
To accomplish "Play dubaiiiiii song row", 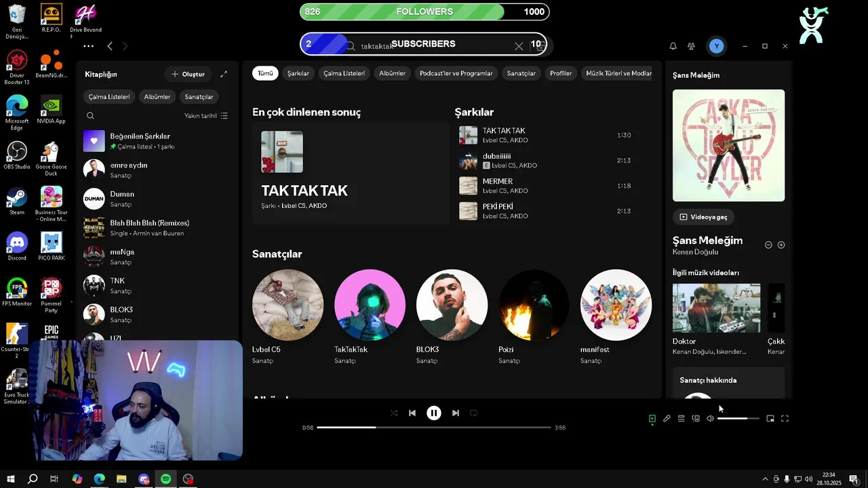I will pos(548,161).
